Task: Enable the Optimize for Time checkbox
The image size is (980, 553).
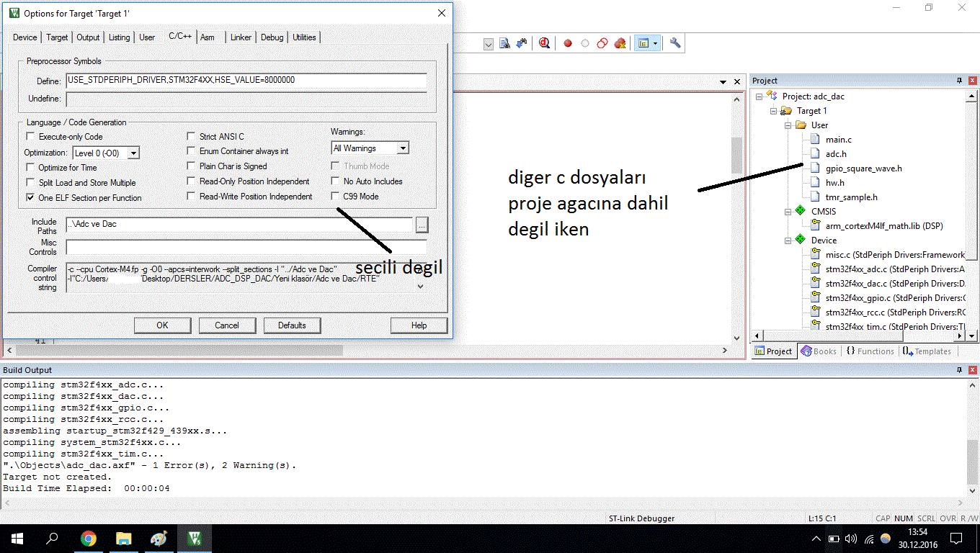Action: pyautogui.click(x=30, y=167)
